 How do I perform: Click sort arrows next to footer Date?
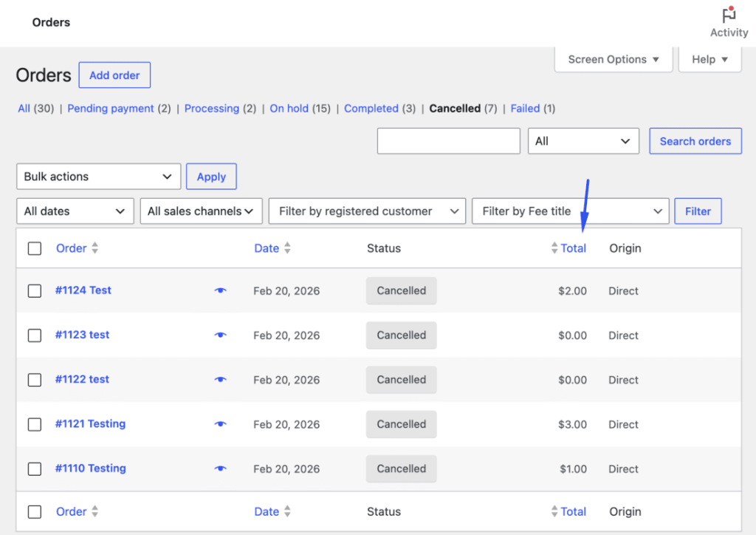tap(287, 511)
